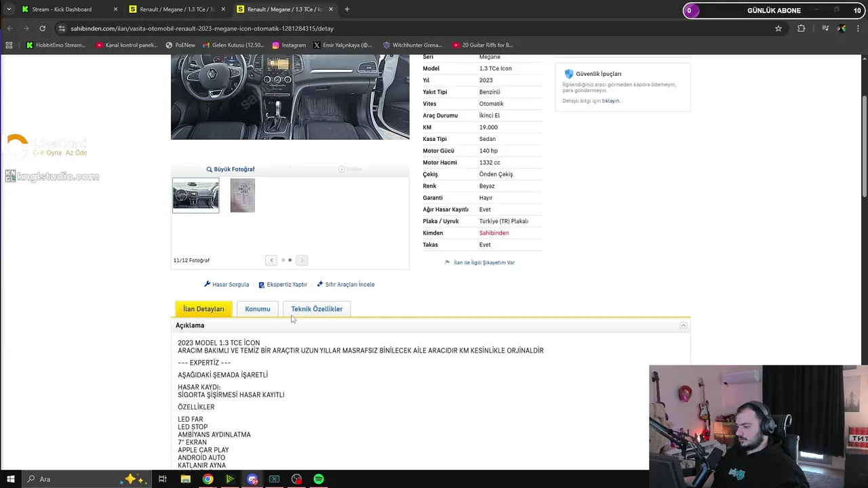Open the Ekspertiz Yaptır link
This screenshot has width=868, height=488.
click(283, 285)
